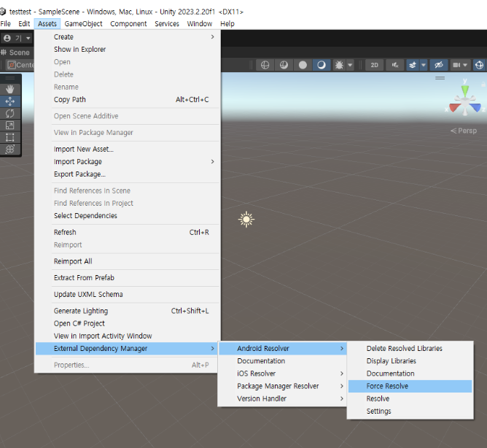Click Generate Lighting
Viewport: 487px width, 448px height.
tap(128, 311)
